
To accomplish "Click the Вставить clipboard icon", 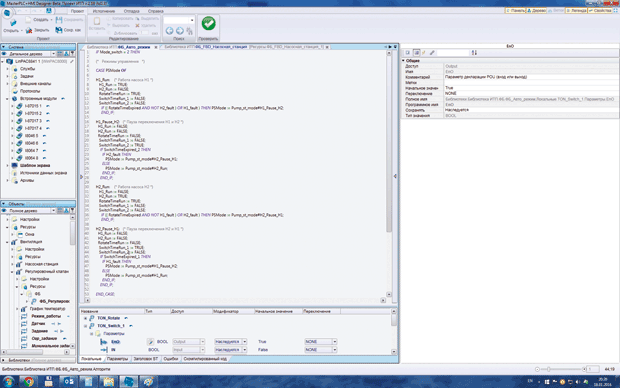I will [97, 21].
